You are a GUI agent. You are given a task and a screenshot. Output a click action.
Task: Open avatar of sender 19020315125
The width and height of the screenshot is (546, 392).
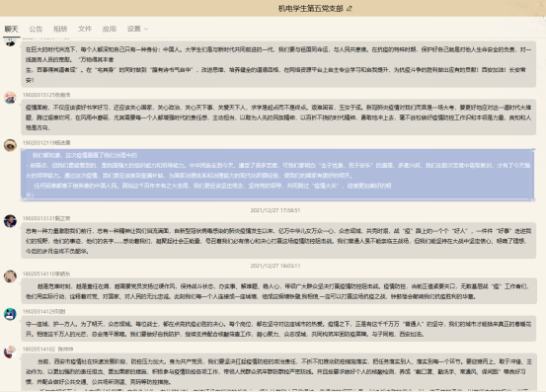click(x=10, y=98)
